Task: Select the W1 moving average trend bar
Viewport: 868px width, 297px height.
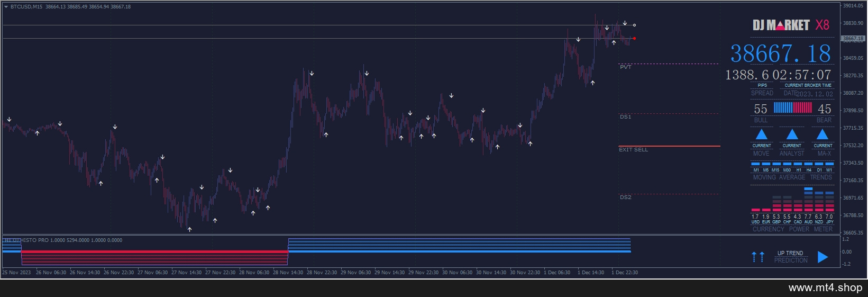Action: point(829,164)
